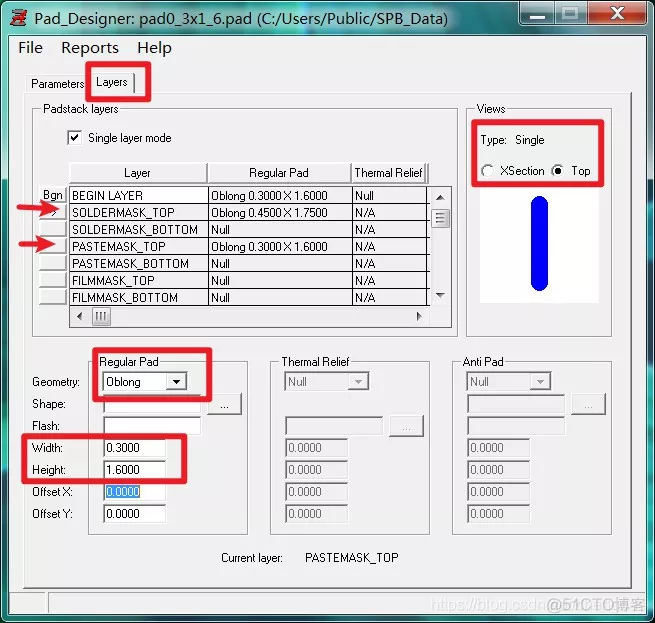Click the Offset Y field
655x623 pixels.
pyautogui.click(x=135, y=514)
